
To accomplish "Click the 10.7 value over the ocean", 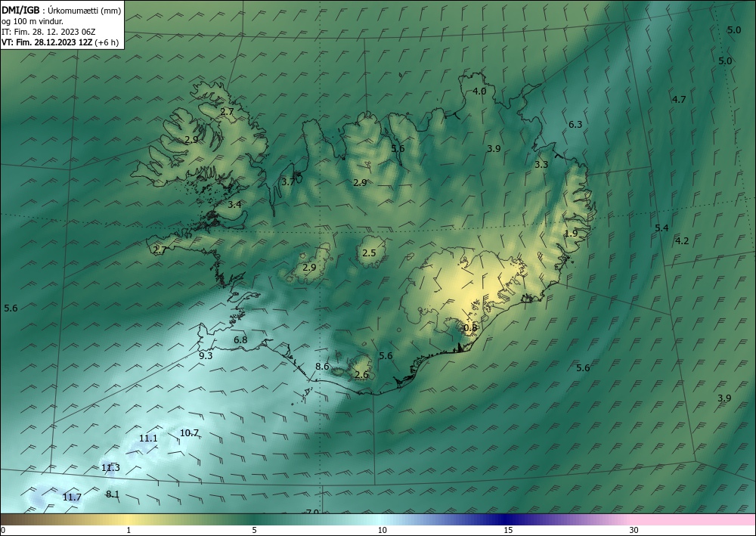I will 190,433.
